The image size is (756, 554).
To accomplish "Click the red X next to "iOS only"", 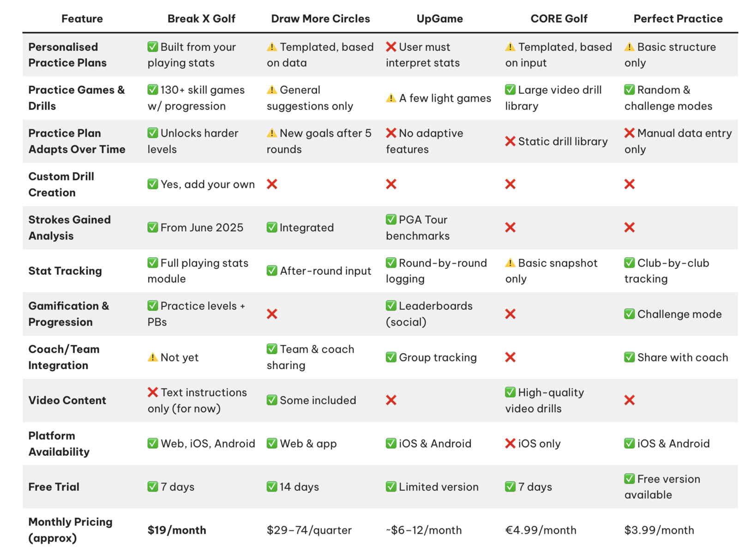I will coord(510,444).
